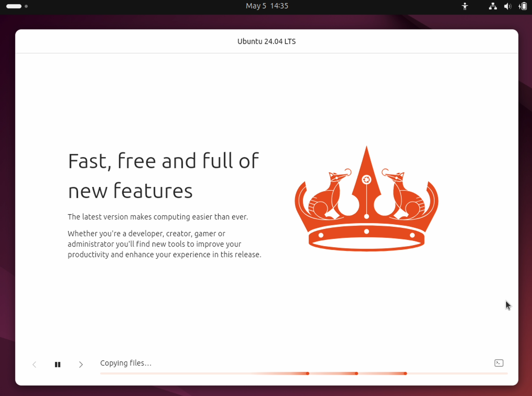Image resolution: width=532 pixels, height=396 pixels.
Task: Click the Ubuntu 24.04 LTS window title
Action: coord(266,41)
